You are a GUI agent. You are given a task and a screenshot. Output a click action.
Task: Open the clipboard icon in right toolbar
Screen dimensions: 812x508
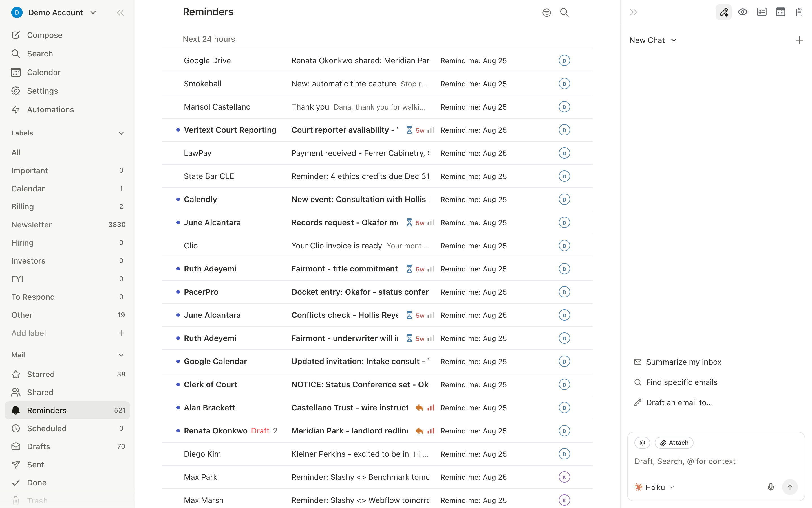tap(799, 12)
